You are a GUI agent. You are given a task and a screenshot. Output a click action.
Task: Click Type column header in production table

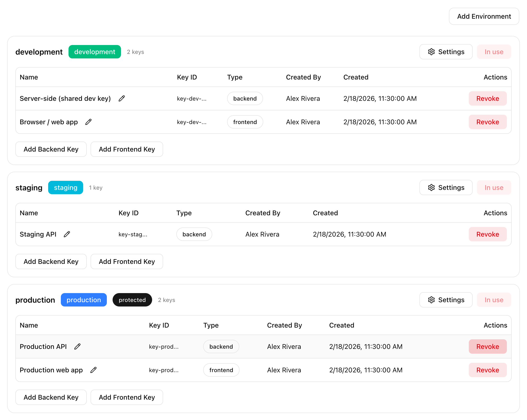pyautogui.click(x=211, y=325)
